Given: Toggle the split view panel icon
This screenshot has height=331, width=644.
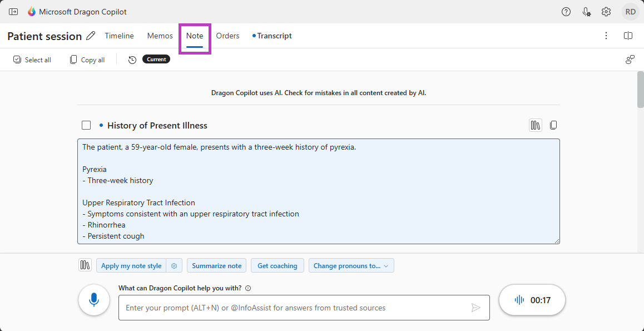Looking at the screenshot, I should pyautogui.click(x=628, y=36).
